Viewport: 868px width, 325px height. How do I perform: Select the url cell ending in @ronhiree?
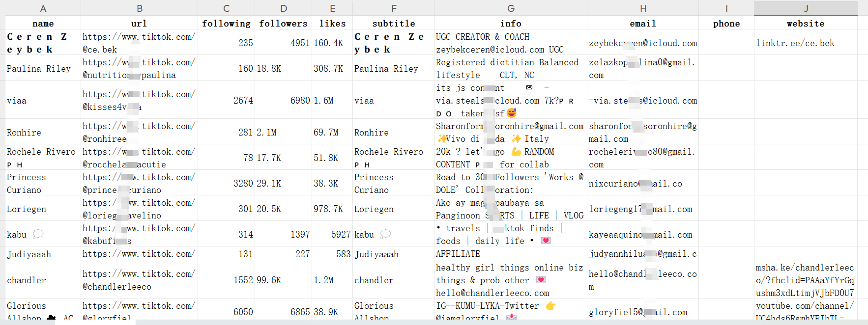coord(140,132)
